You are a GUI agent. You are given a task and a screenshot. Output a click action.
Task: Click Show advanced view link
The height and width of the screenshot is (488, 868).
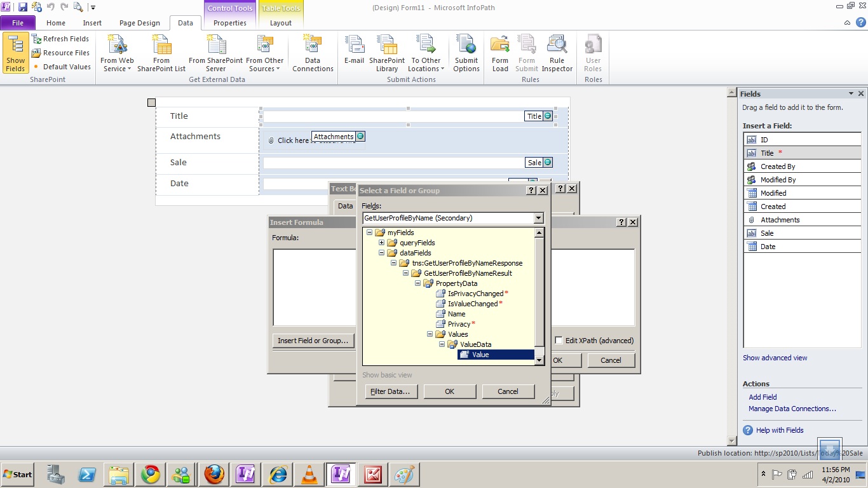point(775,358)
